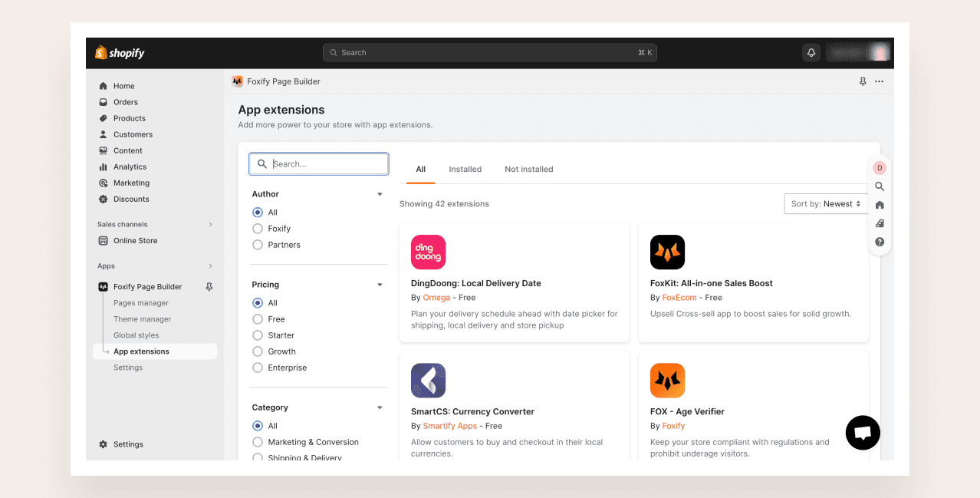Viewport: 980px width, 498px height.
Task: Click the Shopify logo
Action: point(120,53)
